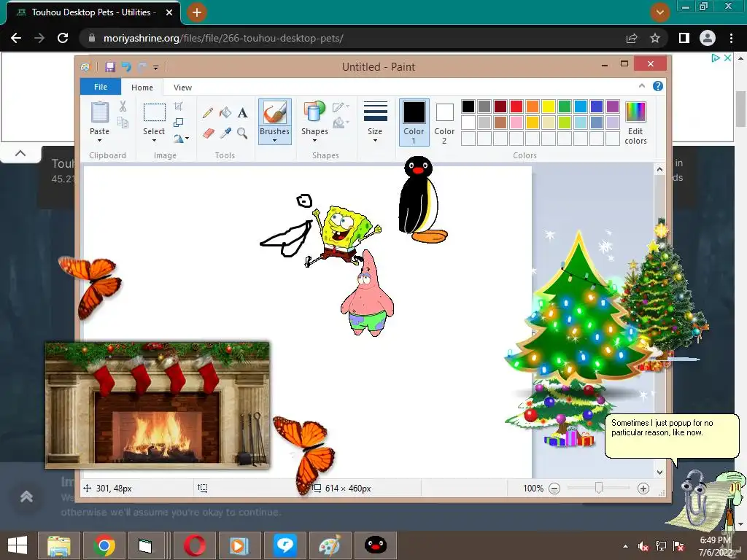Click the Windows Start button

(x=18, y=545)
